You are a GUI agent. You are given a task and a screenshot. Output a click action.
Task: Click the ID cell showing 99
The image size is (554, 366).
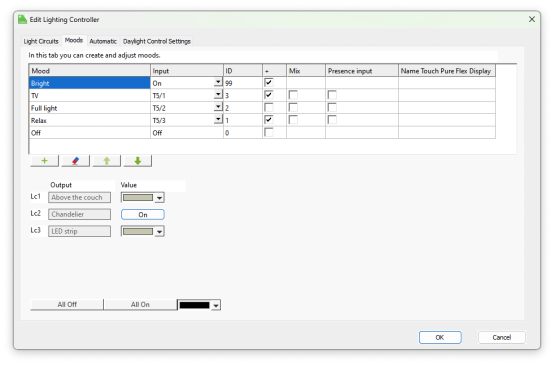click(243, 83)
